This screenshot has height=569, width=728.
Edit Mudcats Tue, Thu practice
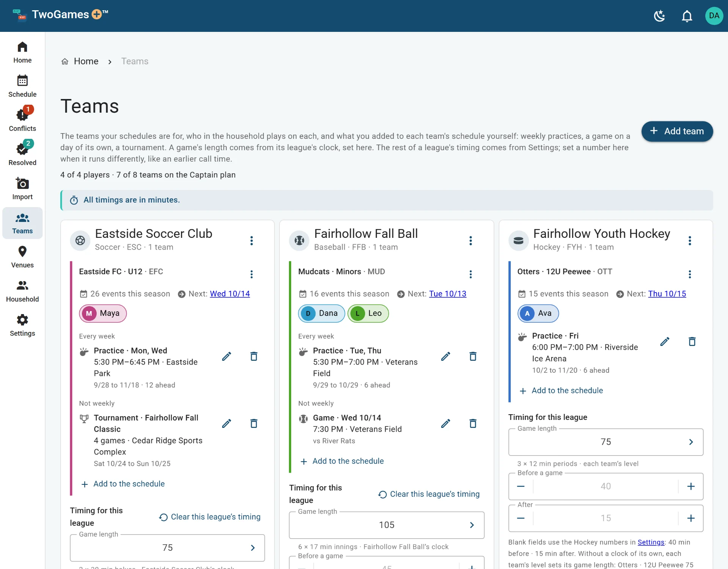pos(446,357)
